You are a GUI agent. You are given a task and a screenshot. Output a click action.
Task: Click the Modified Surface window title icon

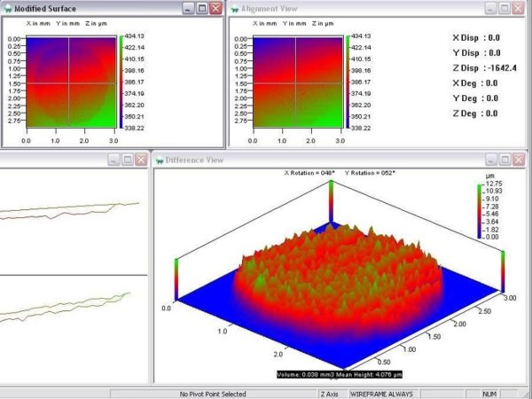point(7,7)
